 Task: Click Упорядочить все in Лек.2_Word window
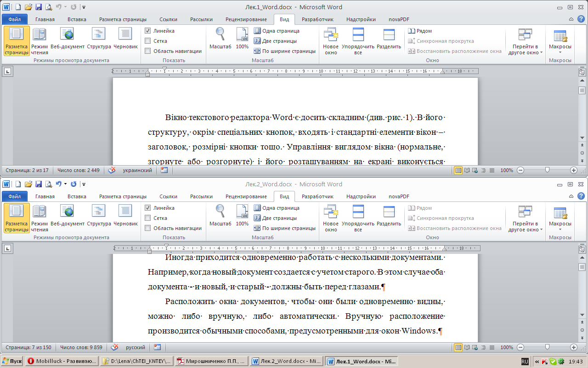358,218
